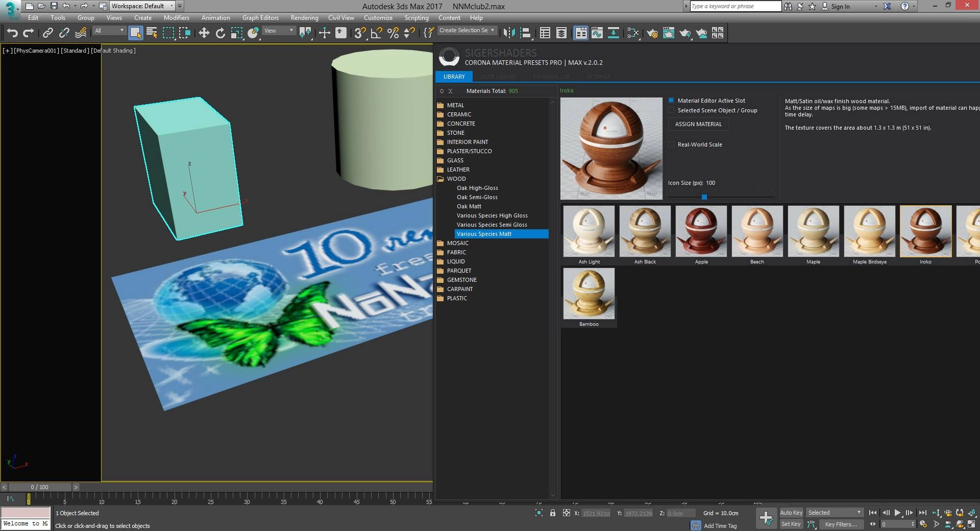Click the Set Key button

(x=791, y=524)
